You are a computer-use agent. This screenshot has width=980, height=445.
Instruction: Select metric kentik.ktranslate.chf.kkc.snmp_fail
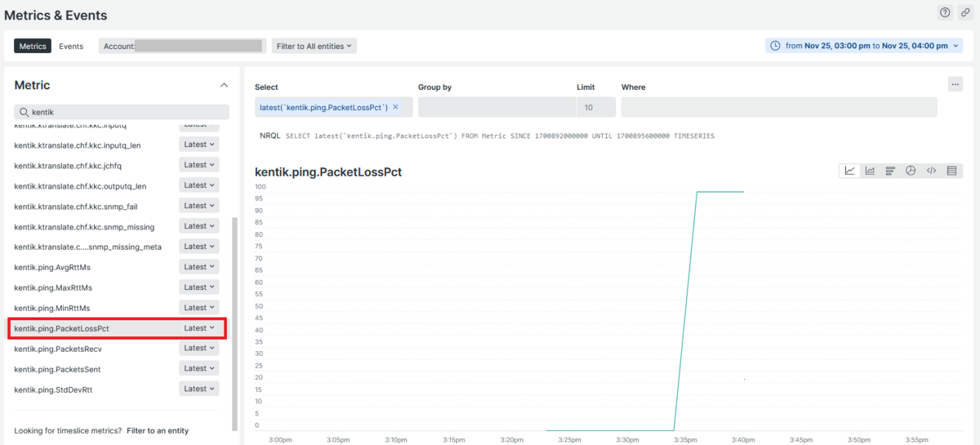[76, 207]
